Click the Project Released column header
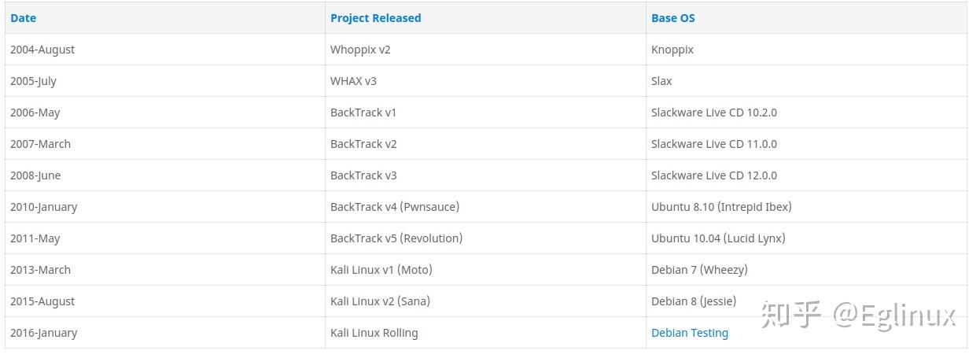This screenshot has width=980, height=358. click(375, 18)
